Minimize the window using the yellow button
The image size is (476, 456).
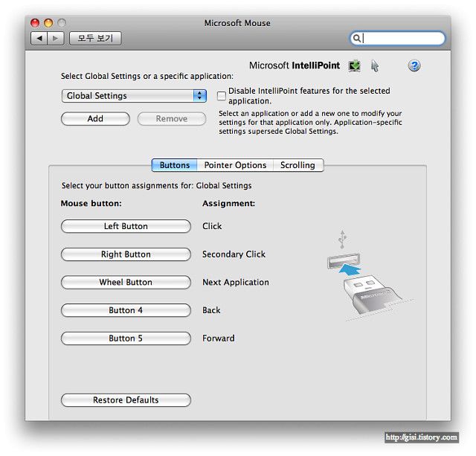click(48, 23)
